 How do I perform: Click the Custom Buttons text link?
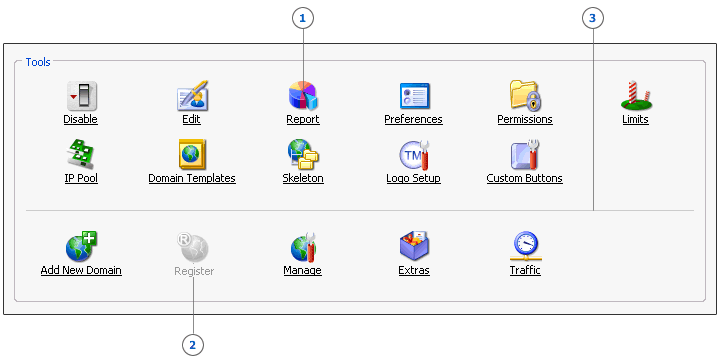click(525, 179)
